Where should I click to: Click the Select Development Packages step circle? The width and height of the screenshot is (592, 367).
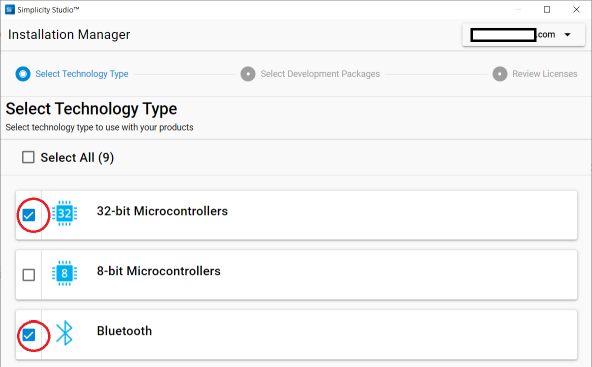point(248,74)
